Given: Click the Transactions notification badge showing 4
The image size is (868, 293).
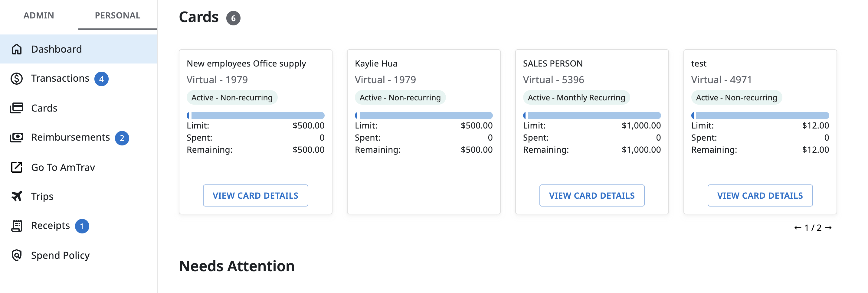Looking at the screenshot, I should [101, 79].
